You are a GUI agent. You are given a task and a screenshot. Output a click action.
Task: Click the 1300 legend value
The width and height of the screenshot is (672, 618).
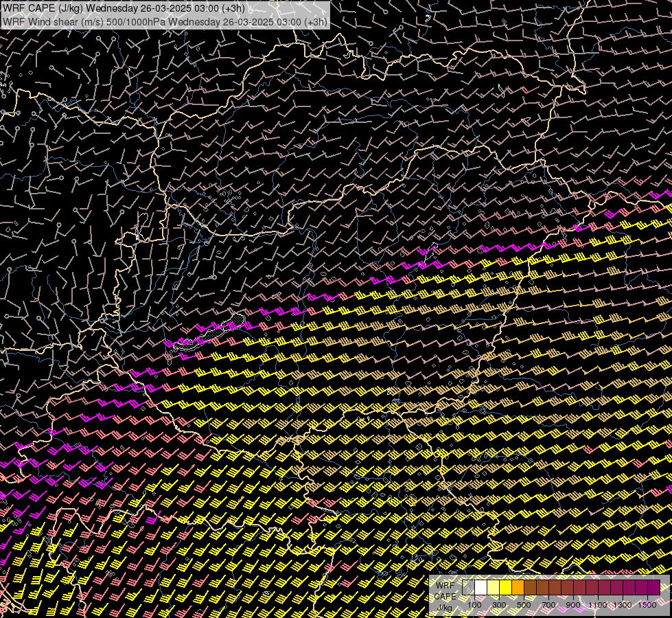point(623,605)
